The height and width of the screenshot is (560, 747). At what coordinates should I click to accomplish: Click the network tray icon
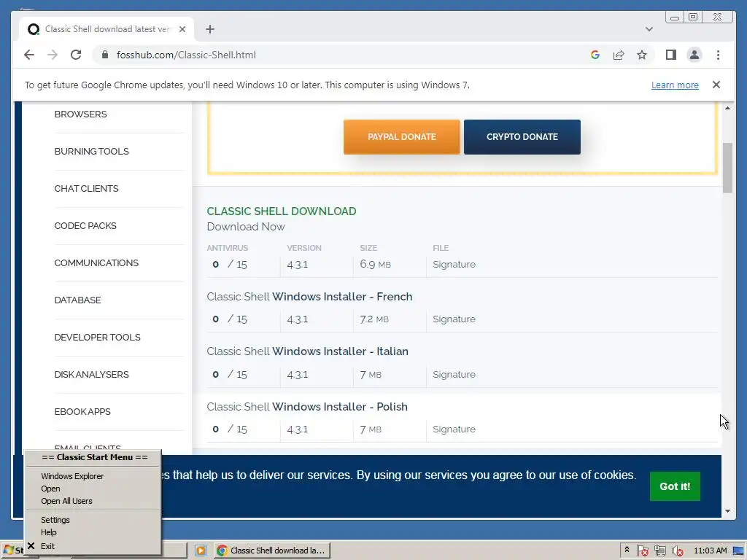[659, 551]
